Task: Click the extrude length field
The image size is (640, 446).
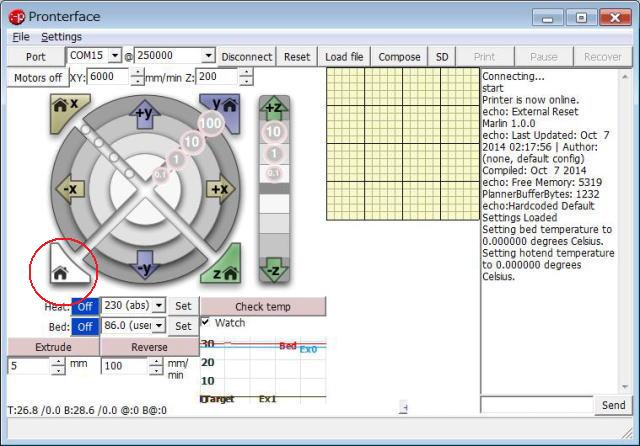Action: coord(30,366)
